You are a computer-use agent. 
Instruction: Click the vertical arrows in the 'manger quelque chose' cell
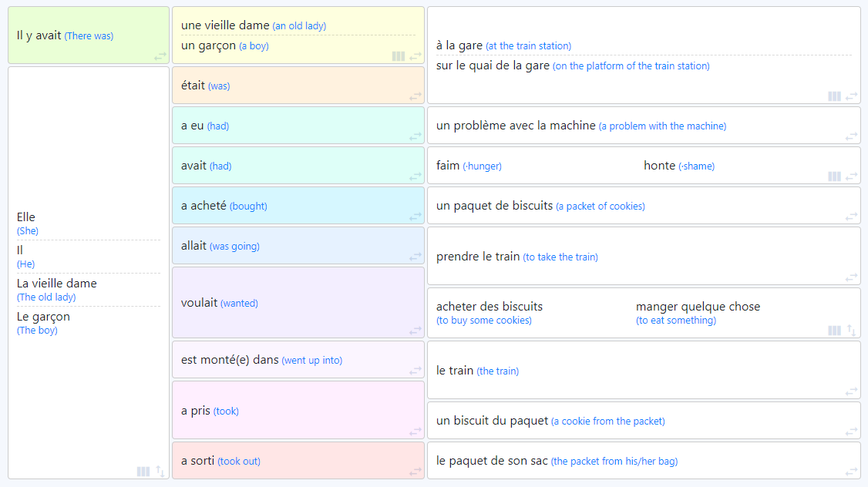[851, 331]
